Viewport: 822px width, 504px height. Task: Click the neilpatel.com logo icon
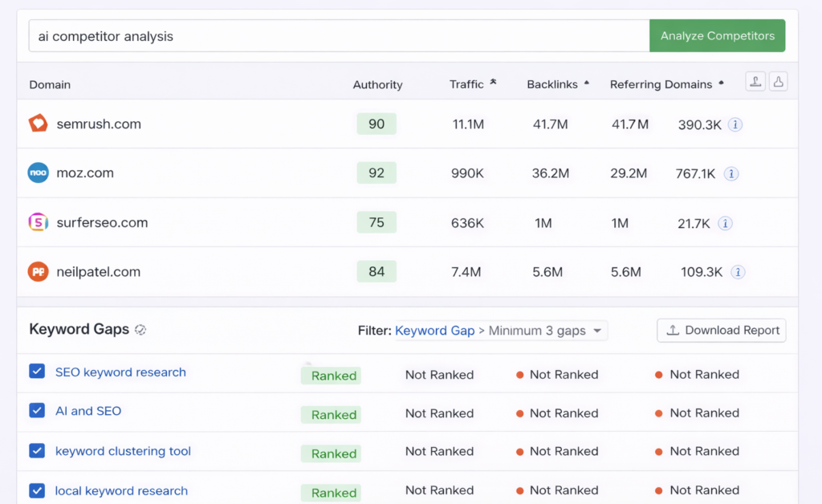[x=38, y=271]
